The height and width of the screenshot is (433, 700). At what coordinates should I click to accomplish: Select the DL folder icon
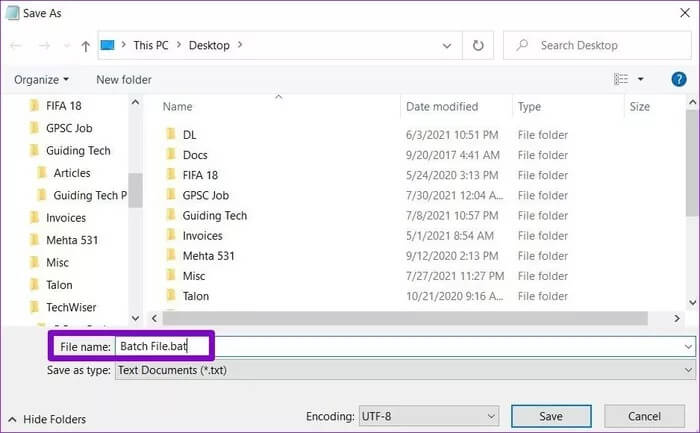coord(171,134)
